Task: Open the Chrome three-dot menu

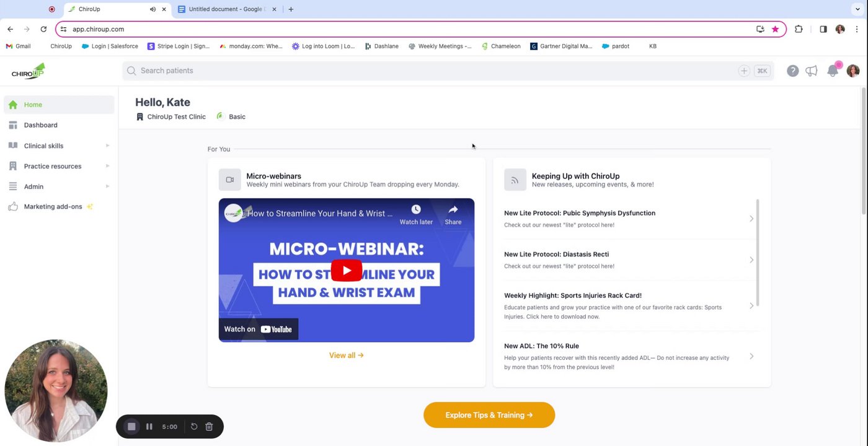Action: (x=857, y=29)
